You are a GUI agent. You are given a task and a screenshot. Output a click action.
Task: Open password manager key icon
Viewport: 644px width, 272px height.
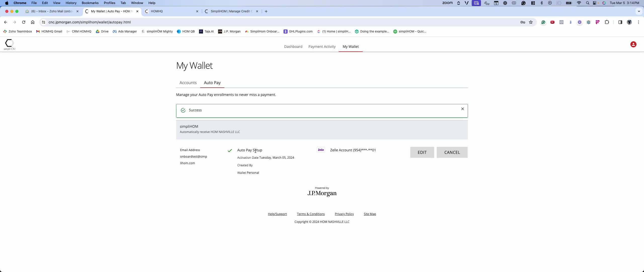pyautogui.click(x=522, y=22)
